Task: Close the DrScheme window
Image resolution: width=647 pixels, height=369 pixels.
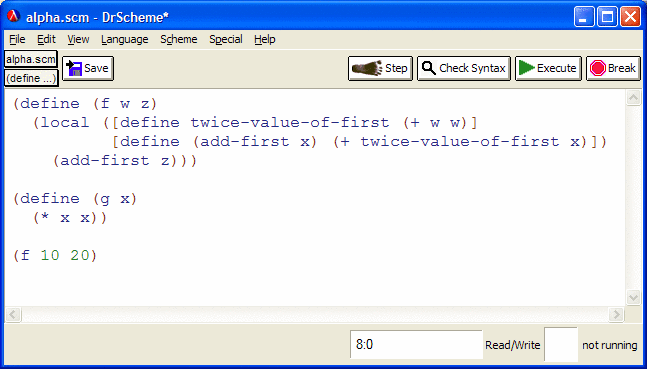Action: pos(630,17)
